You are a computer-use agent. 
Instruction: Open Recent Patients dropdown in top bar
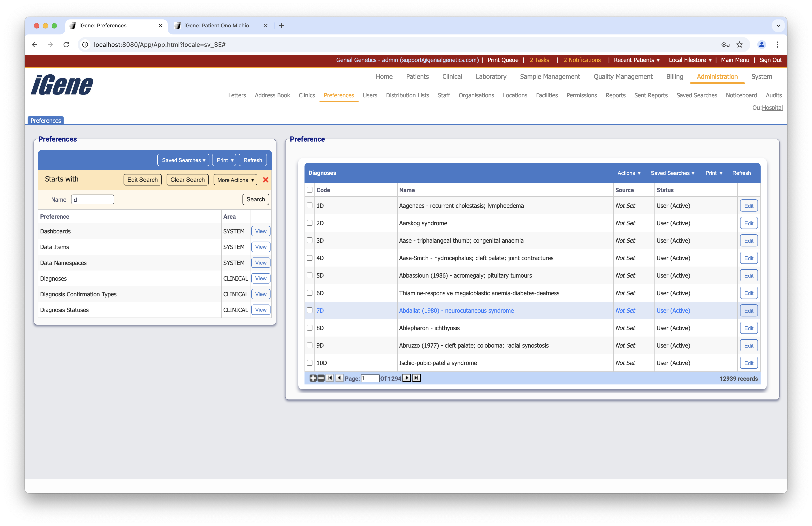coord(636,60)
